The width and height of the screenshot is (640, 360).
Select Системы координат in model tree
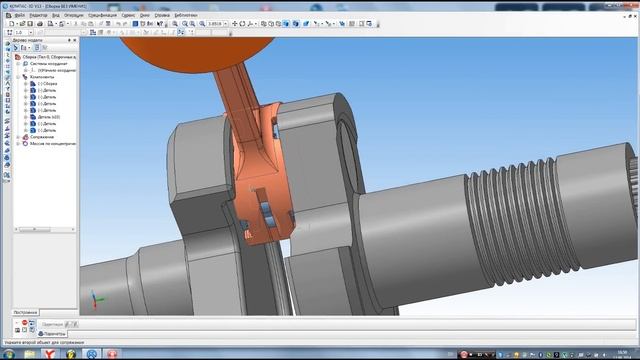click(48, 64)
